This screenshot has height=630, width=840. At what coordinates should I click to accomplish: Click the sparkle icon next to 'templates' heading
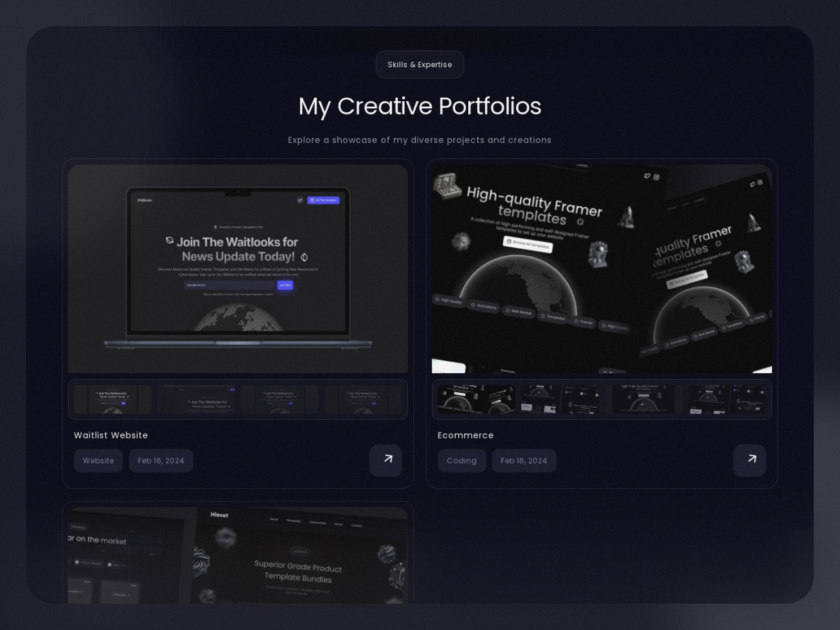pyautogui.click(x=580, y=220)
